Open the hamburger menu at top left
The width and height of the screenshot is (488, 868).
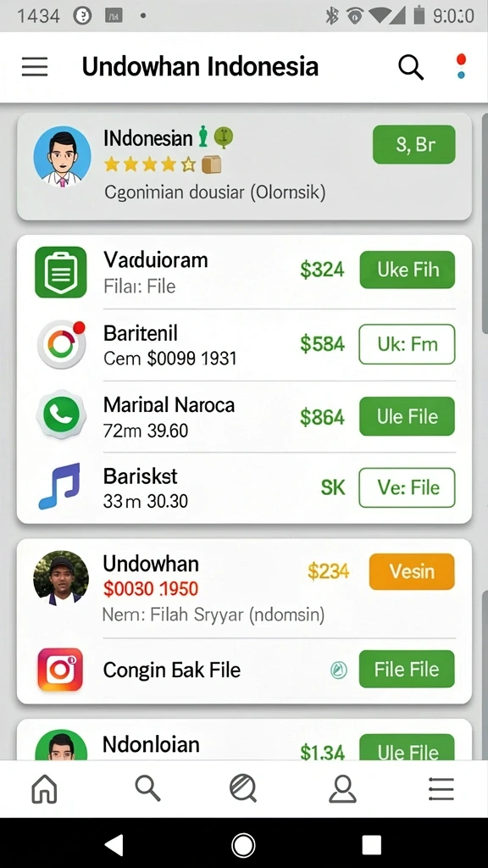coord(35,67)
